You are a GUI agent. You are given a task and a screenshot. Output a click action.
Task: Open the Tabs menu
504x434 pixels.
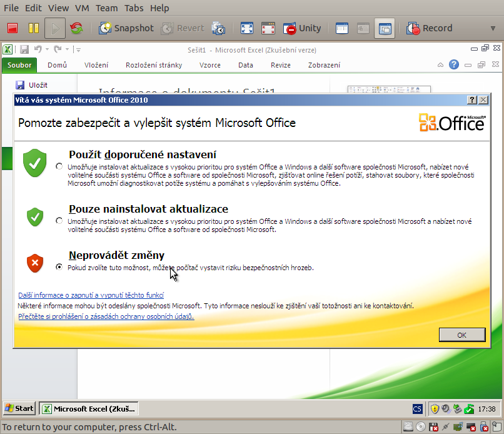[134, 8]
